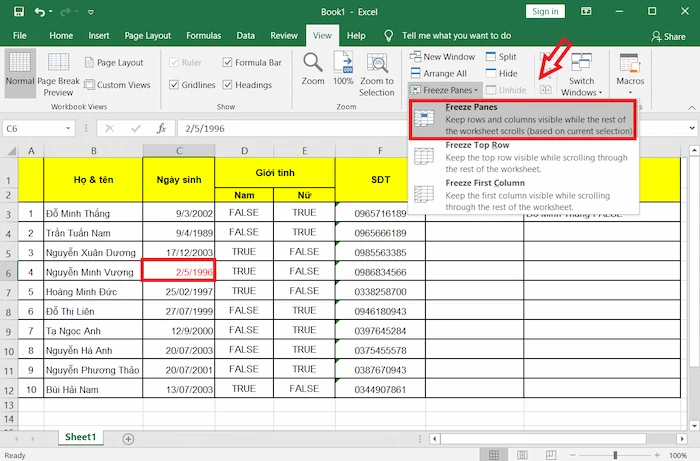Open the Macros dropdown
Image resolution: width=700 pixels, height=461 pixels.
630,74
